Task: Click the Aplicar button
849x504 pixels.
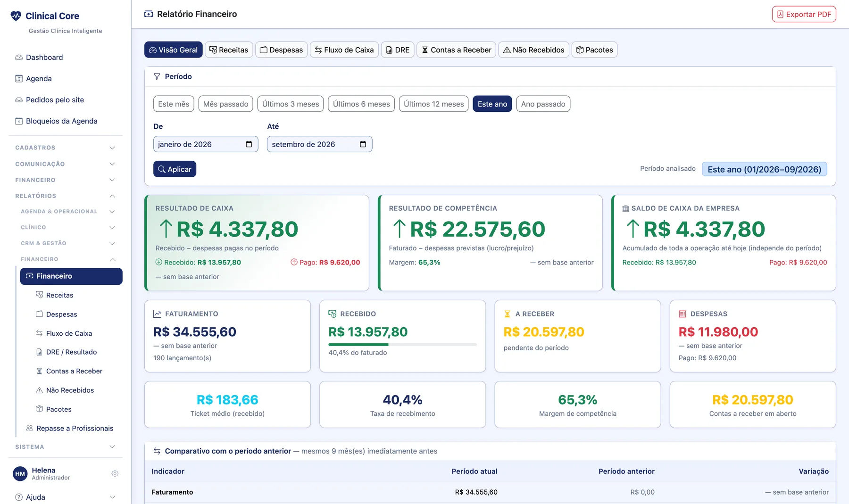Action: coord(175,169)
